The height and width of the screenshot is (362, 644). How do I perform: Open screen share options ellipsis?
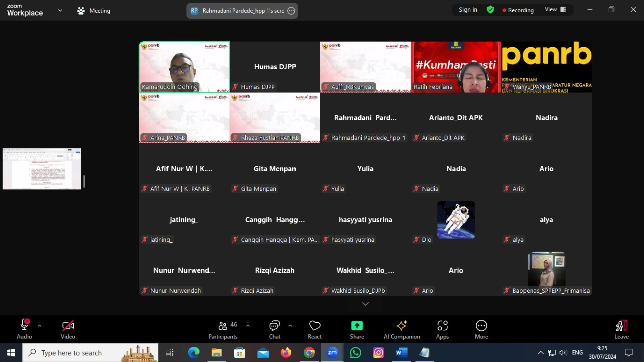291,11
